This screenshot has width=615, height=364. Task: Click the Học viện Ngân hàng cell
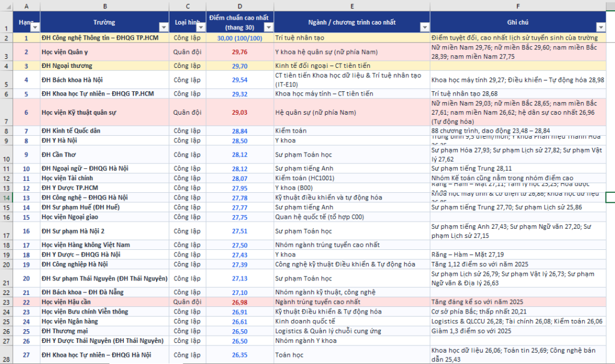pyautogui.click(x=105, y=321)
